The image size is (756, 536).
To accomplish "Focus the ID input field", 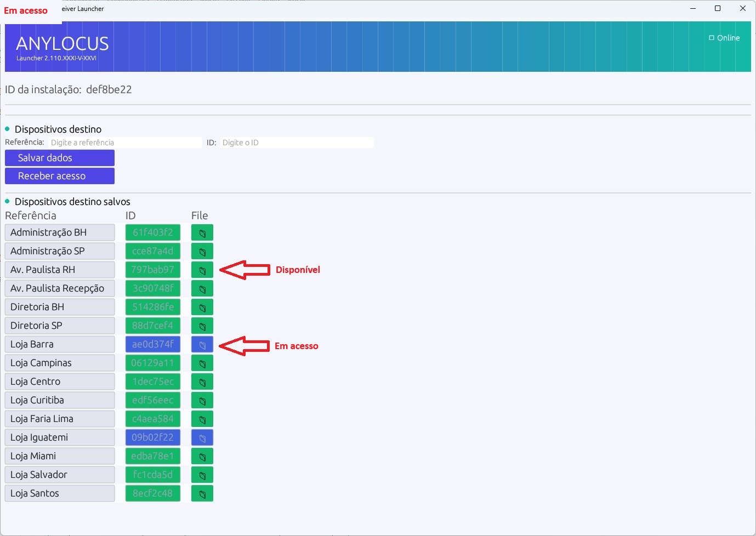I will pyautogui.click(x=297, y=142).
